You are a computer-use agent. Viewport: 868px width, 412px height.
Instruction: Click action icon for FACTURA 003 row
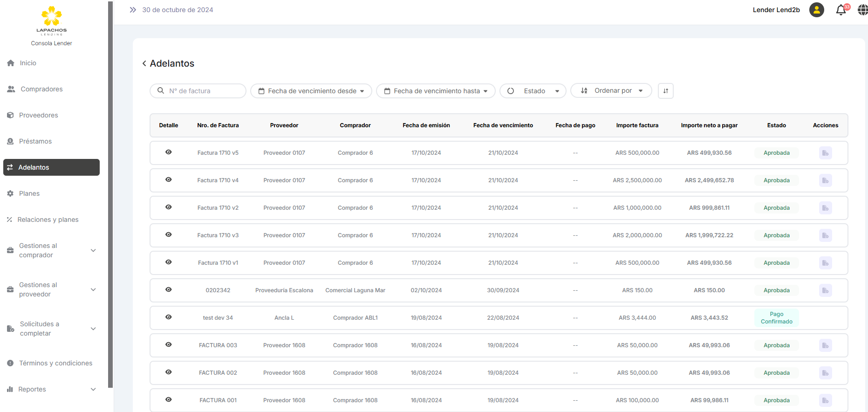(x=825, y=345)
